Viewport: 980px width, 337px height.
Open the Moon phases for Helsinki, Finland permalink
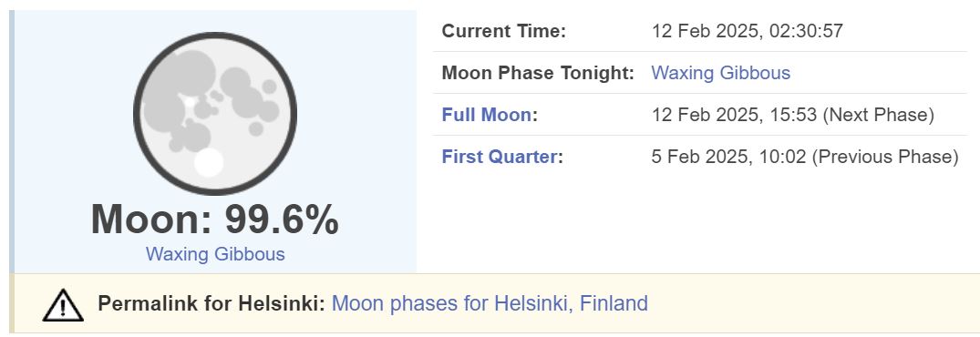(x=490, y=304)
